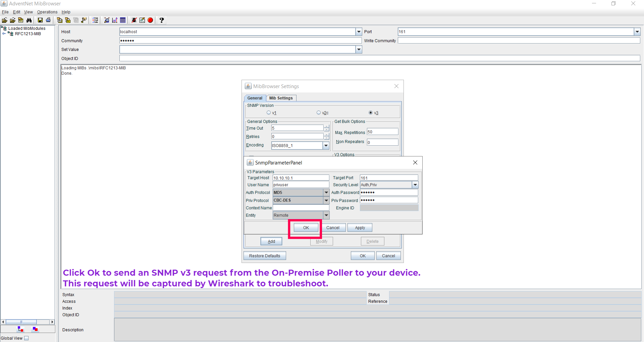Click the Restore Defaults button
The image size is (644, 342).
[x=265, y=256]
